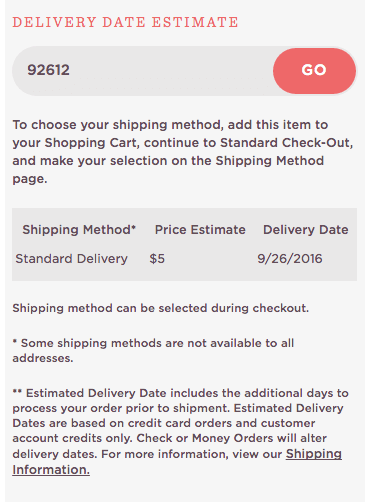The width and height of the screenshot is (367, 502).
Task: Click the $5 price estimate value
Action: click(x=157, y=259)
